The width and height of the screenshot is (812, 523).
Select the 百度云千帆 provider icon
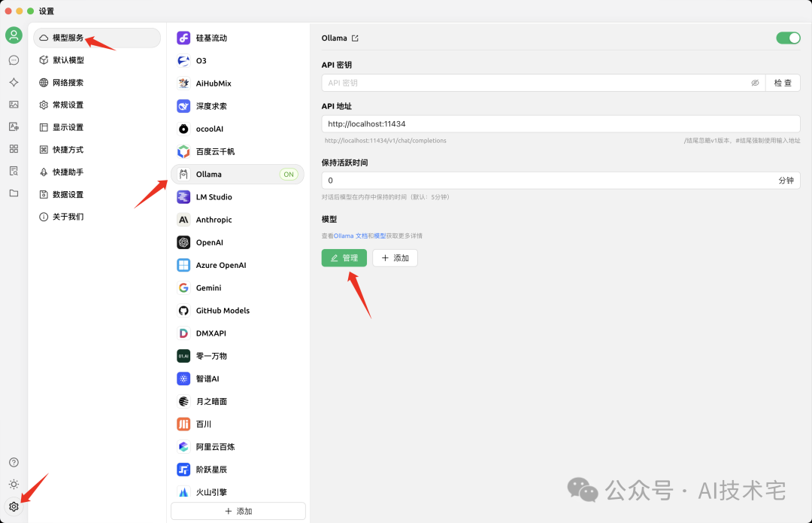[183, 151]
